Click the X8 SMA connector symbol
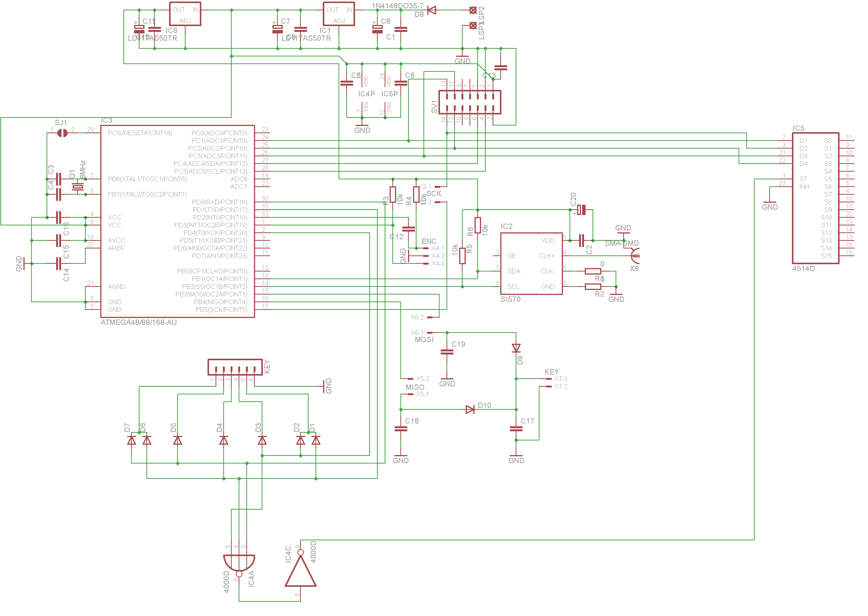This screenshot has width=868, height=616. [x=635, y=255]
